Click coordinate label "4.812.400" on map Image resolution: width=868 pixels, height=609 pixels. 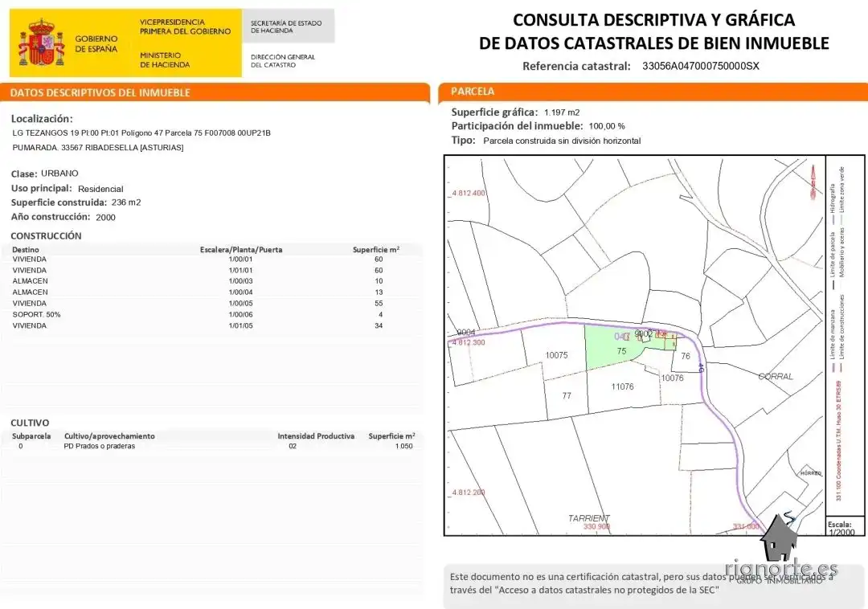pyautogui.click(x=469, y=193)
